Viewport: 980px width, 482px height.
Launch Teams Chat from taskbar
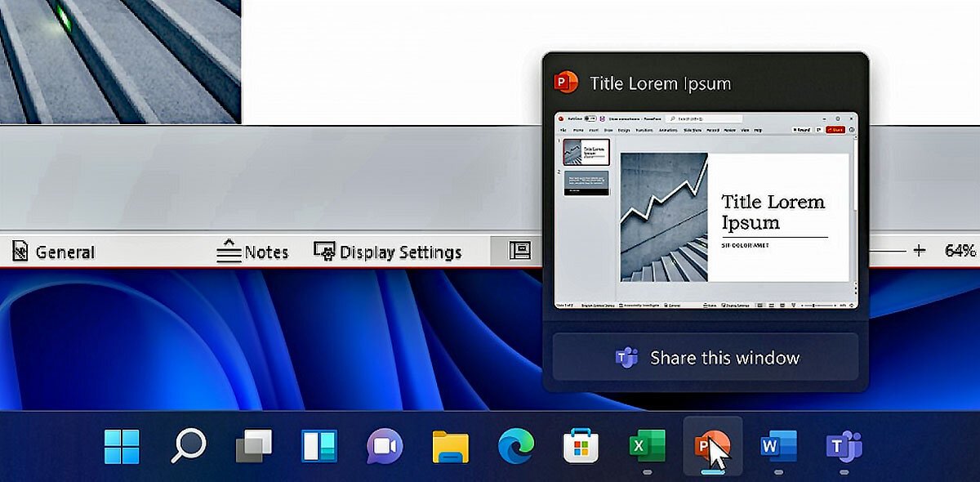click(x=385, y=447)
